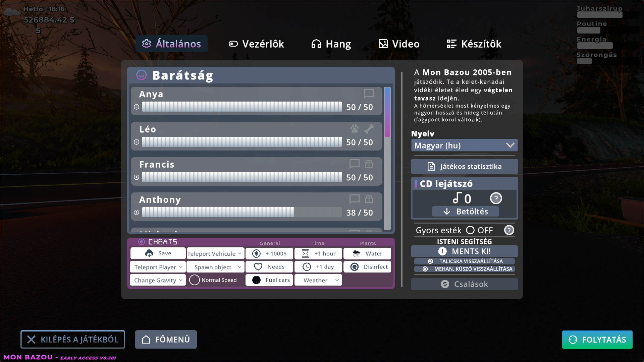
Task: Click CD player help question mark
Action: pos(496,198)
